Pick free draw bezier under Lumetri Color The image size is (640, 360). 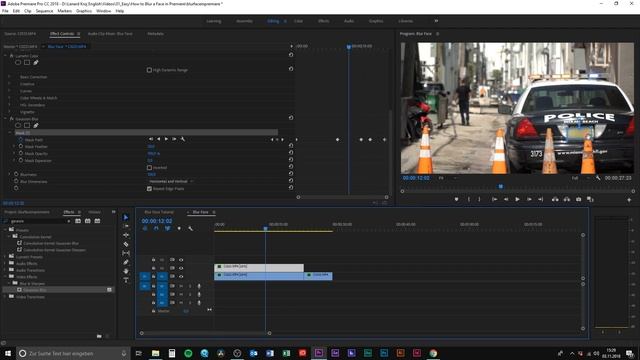click(36, 62)
